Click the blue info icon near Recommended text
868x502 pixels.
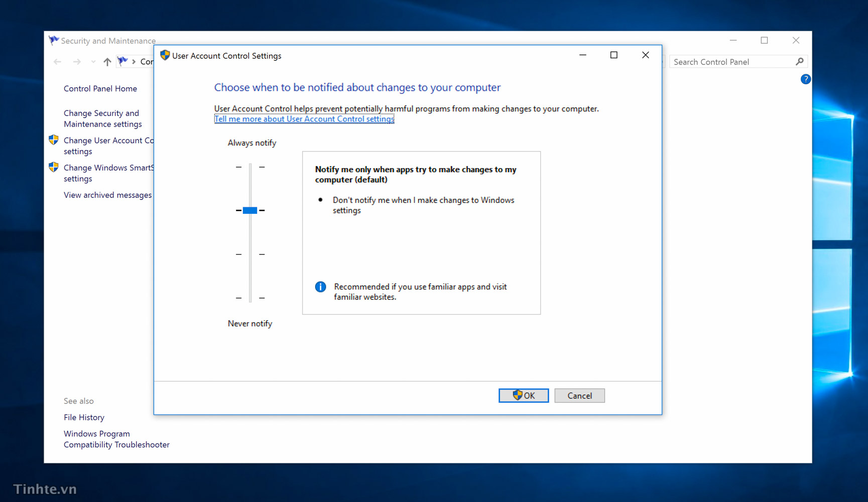point(320,287)
